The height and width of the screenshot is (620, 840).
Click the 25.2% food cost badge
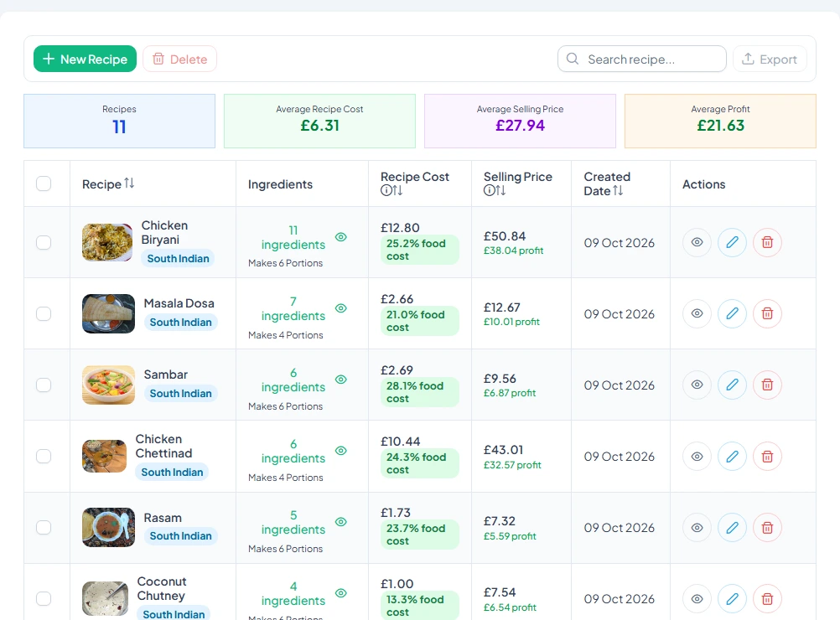(419, 250)
